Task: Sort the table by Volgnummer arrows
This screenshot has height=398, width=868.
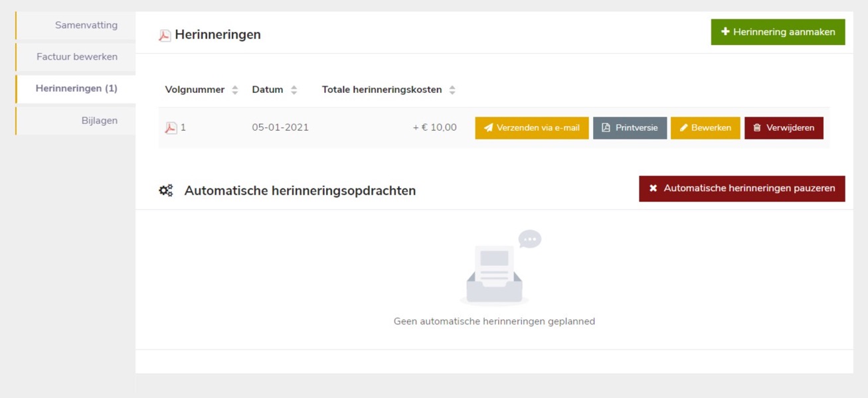Action: point(235,90)
